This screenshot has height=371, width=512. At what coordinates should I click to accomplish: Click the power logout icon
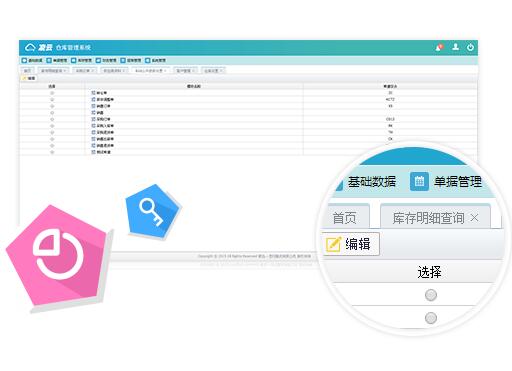(470, 47)
